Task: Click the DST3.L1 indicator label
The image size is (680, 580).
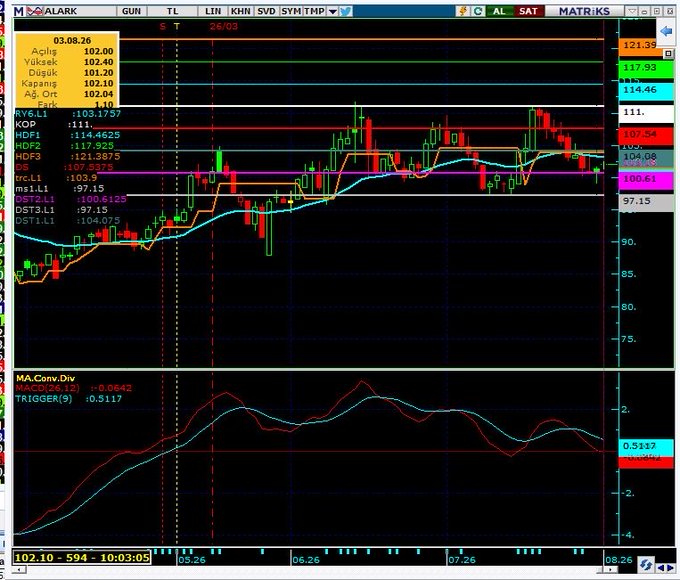Action: [x=35, y=210]
